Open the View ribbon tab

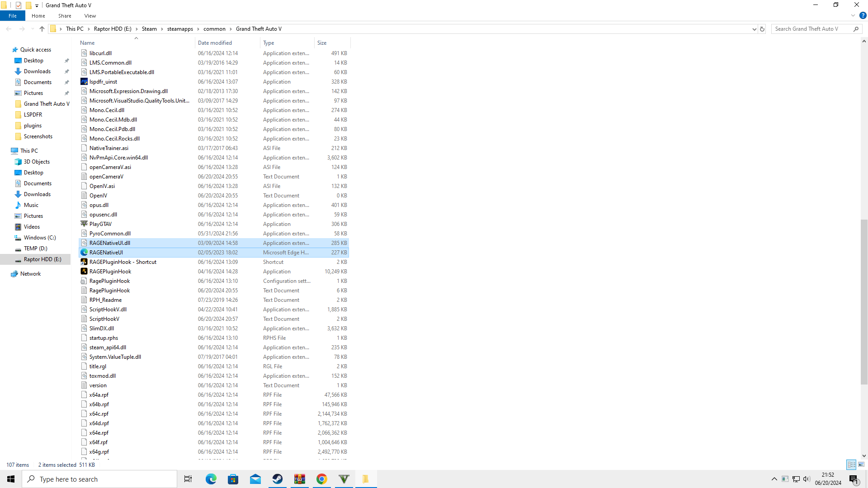click(x=90, y=16)
